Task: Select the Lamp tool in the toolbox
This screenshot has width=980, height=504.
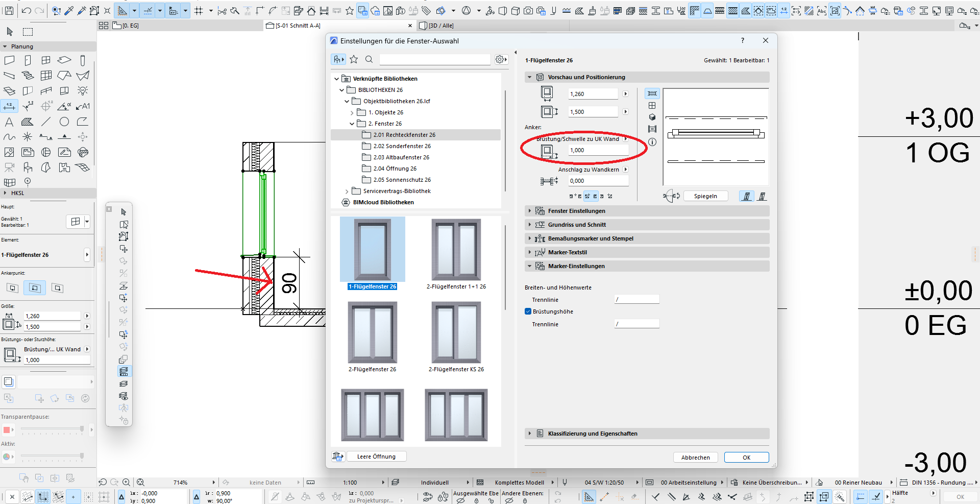Action: click(83, 91)
